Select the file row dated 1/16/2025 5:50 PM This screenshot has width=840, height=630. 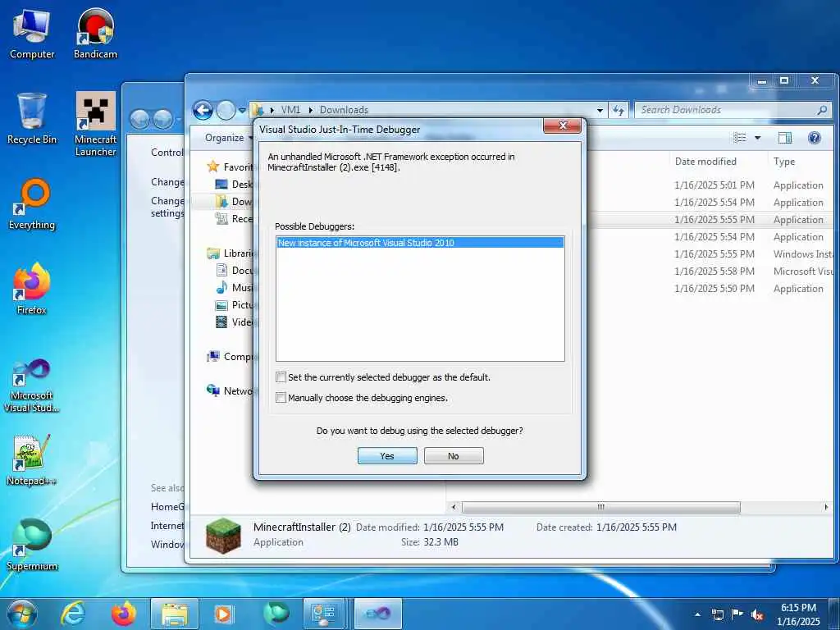[x=710, y=289]
